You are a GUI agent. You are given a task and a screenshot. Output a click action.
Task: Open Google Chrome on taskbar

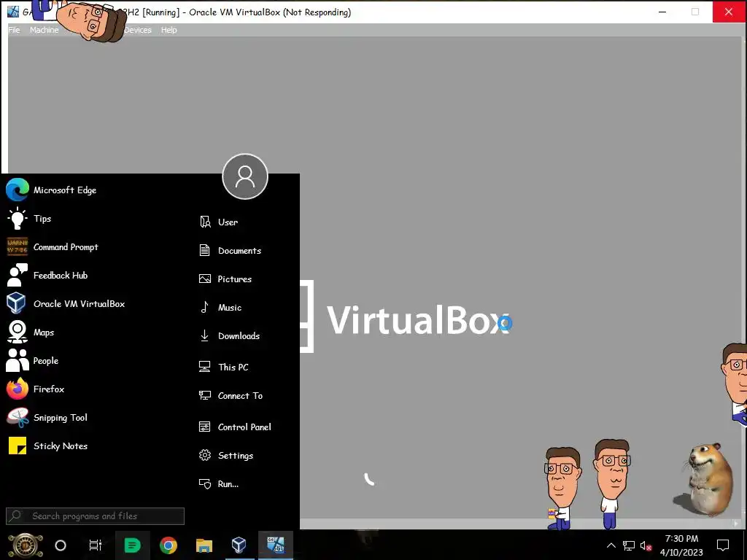point(169,545)
